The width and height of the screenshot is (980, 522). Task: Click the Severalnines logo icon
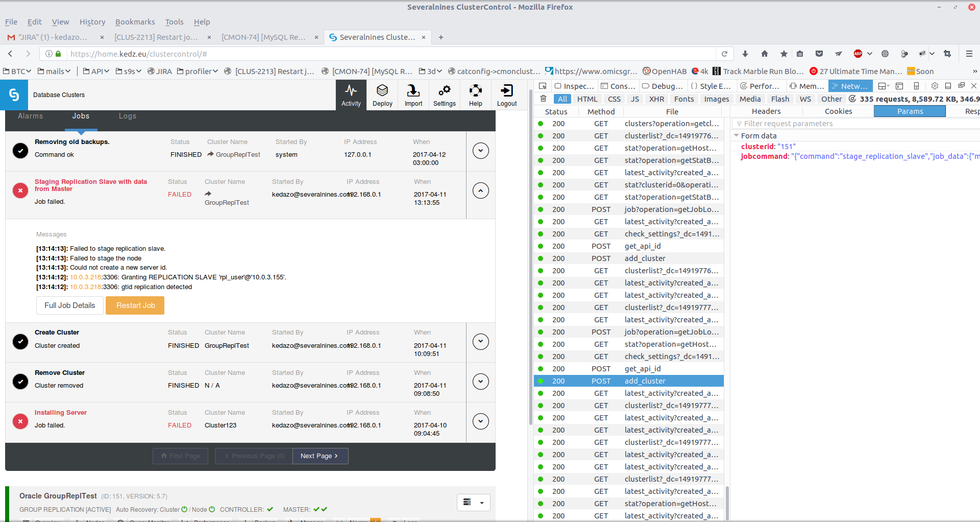(x=14, y=94)
